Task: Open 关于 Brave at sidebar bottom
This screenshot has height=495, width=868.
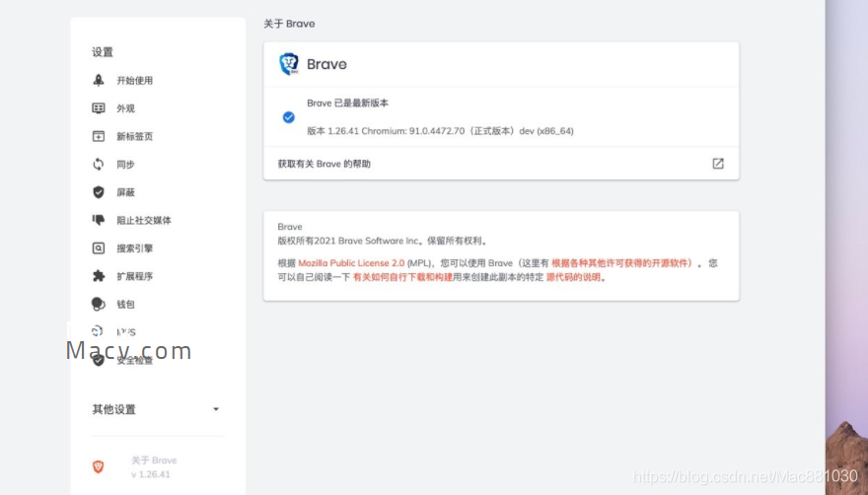Action: coord(154,460)
